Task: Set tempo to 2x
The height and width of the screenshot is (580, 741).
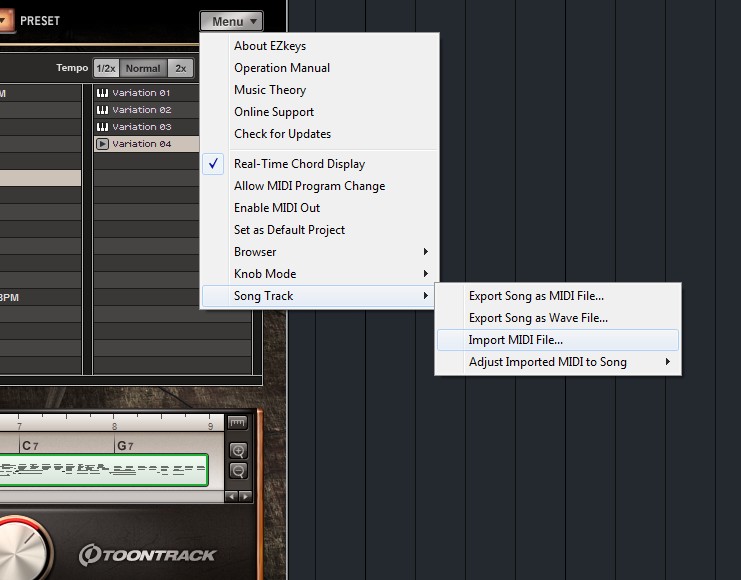Action: (181, 69)
